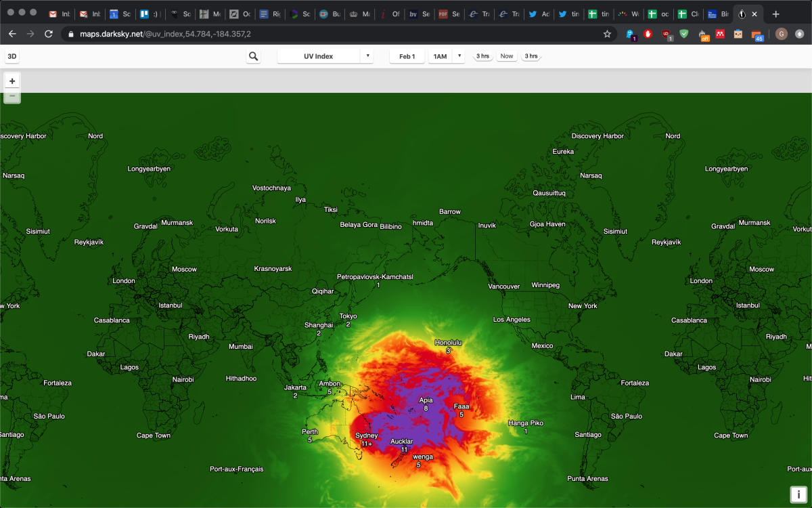Bookmark this page with the star icon
812x508 pixels.
pos(607,34)
